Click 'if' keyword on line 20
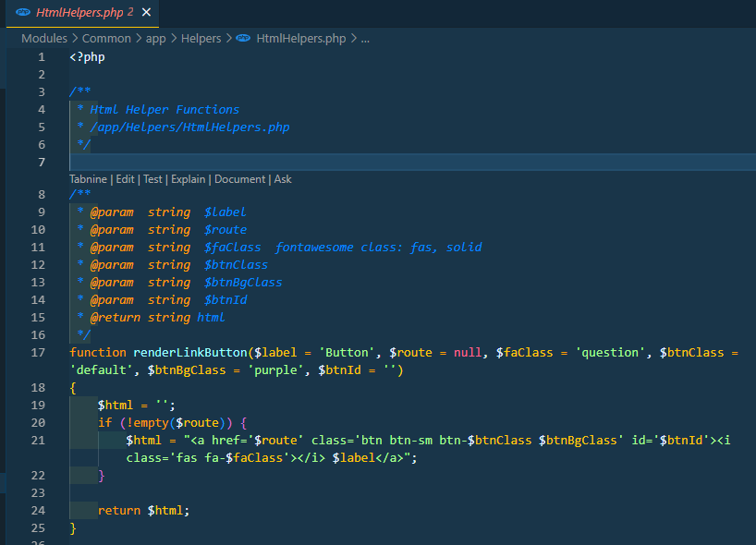This screenshot has height=545, width=756. [x=105, y=422]
